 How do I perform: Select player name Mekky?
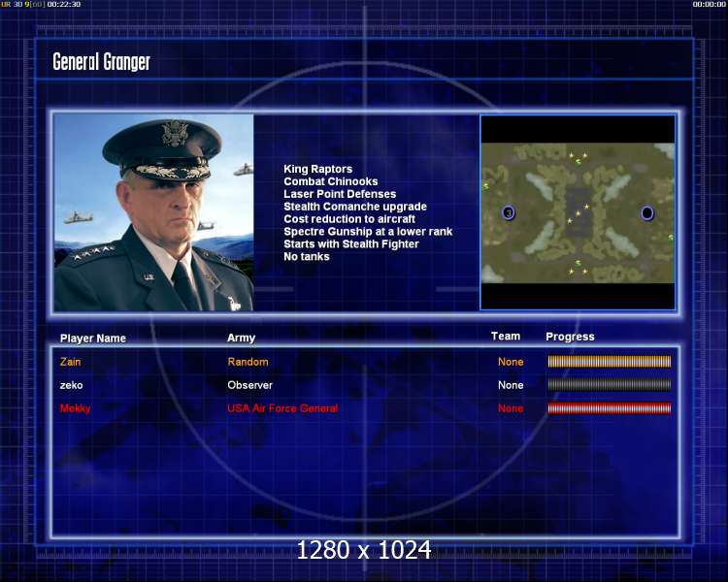(75, 408)
